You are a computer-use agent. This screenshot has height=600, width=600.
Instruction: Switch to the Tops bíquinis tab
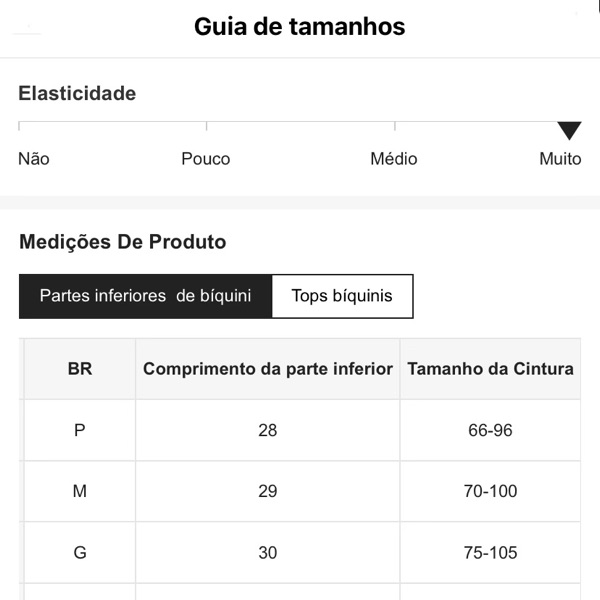point(342,296)
